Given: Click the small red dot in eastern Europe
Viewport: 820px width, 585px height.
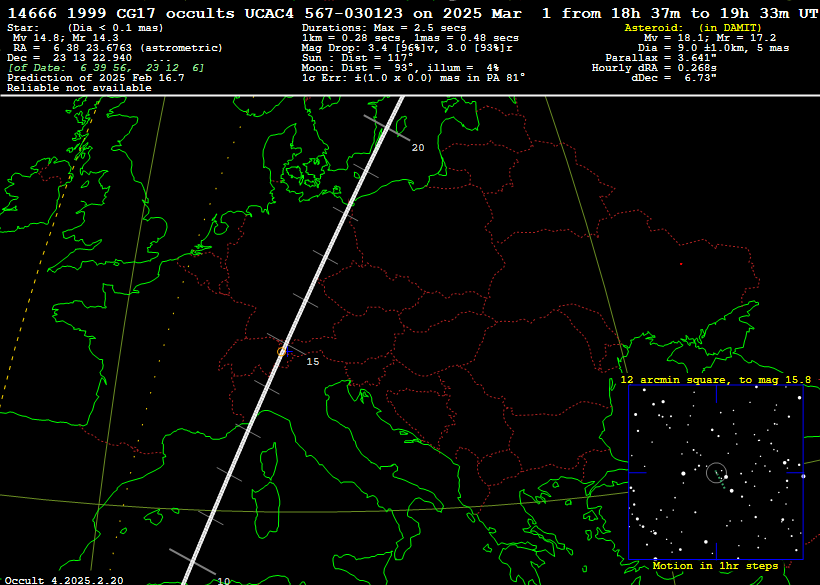Looking at the screenshot, I should pos(681,265).
